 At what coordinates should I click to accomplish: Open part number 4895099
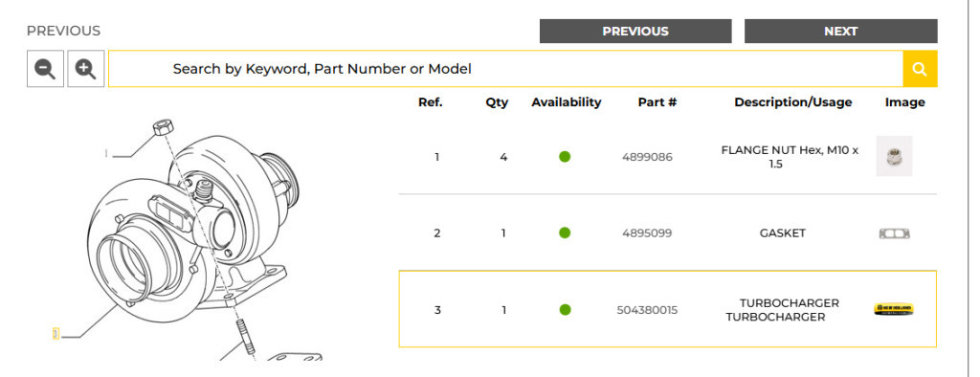tap(648, 233)
